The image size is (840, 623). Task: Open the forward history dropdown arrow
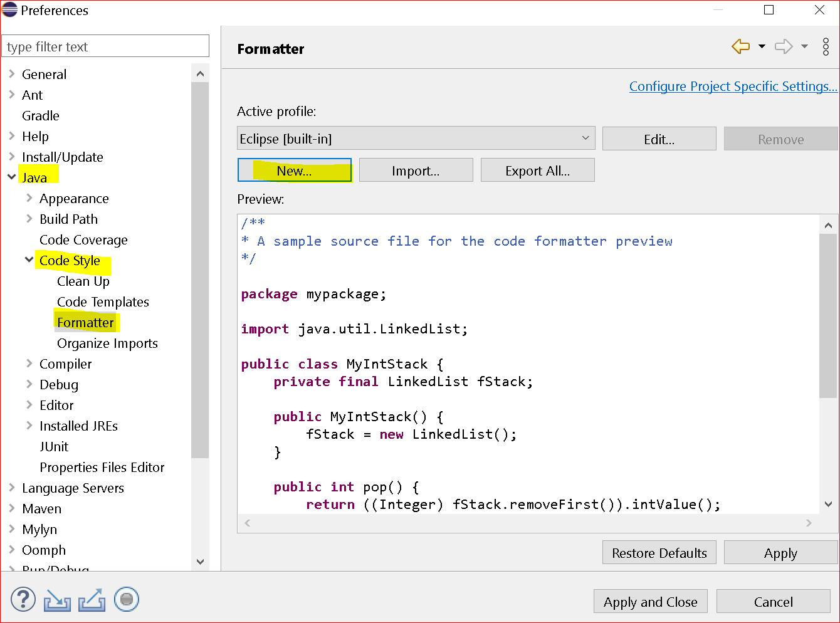pos(804,46)
